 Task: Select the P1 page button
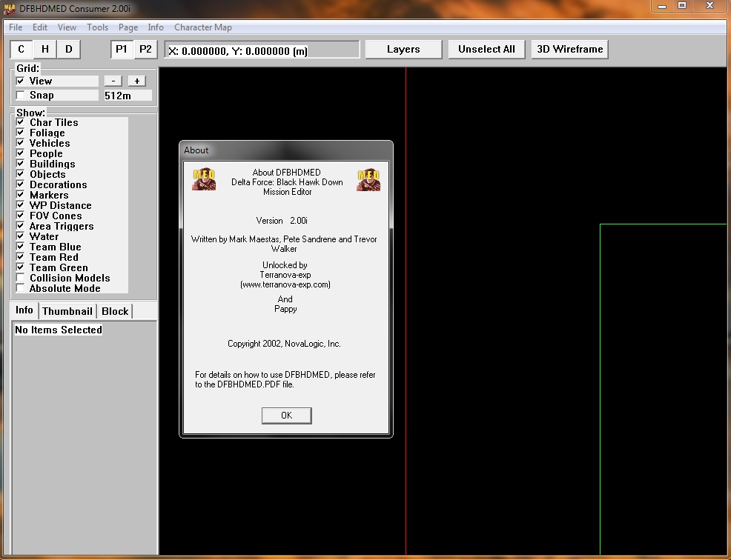point(122,50)
